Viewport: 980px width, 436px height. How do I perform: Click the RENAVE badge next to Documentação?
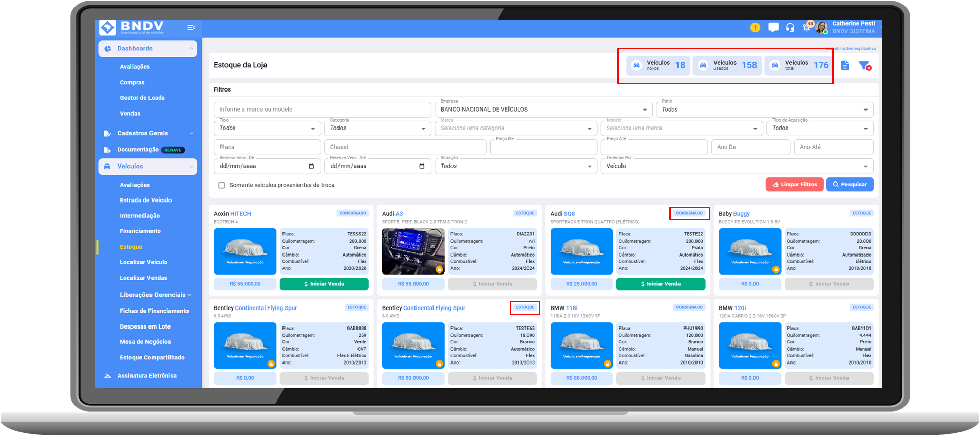[173, 150]
